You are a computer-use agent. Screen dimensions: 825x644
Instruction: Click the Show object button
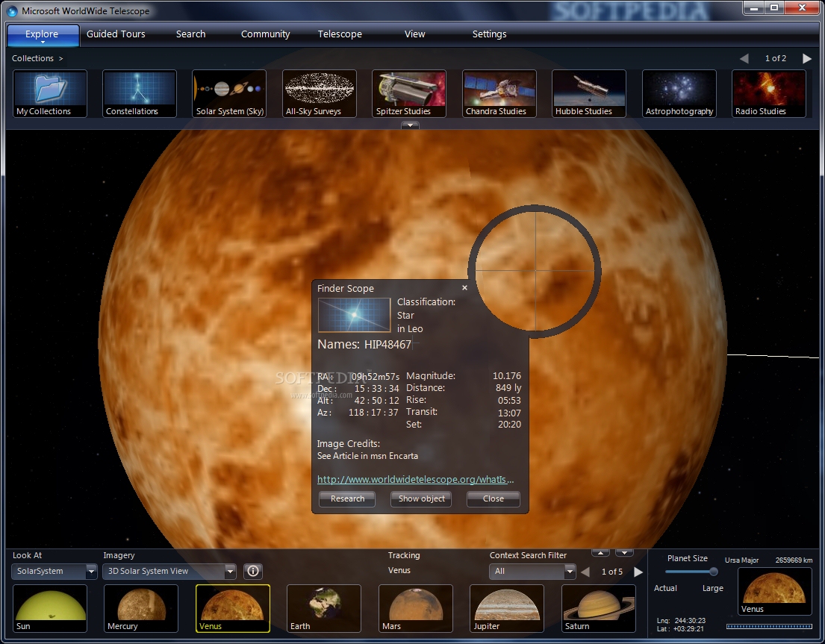coord(421,498)
